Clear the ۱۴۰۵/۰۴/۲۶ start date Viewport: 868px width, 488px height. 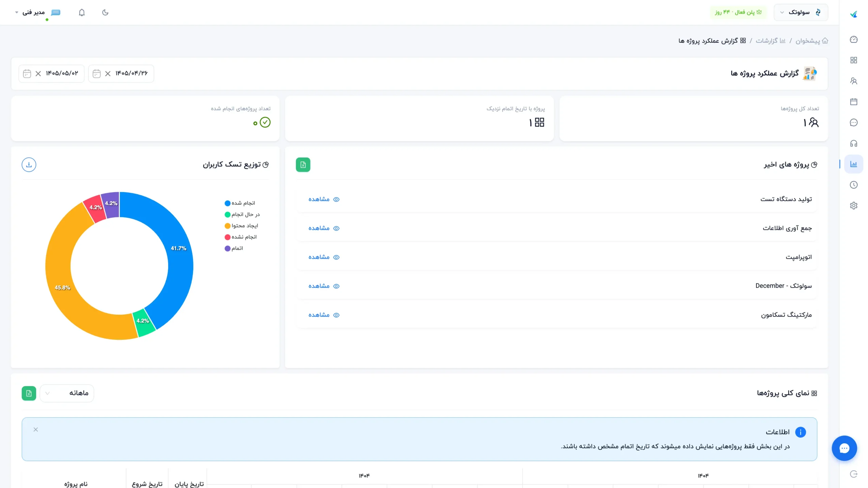pyautogui.click(x=108, y=74)
